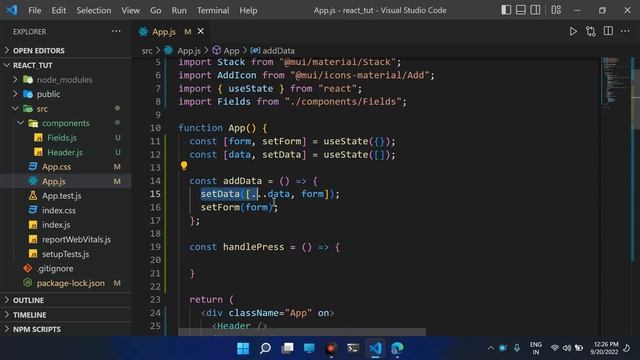Open the Edit menu
The height and width of the screenshot is (360, 640).
[59, 10]
